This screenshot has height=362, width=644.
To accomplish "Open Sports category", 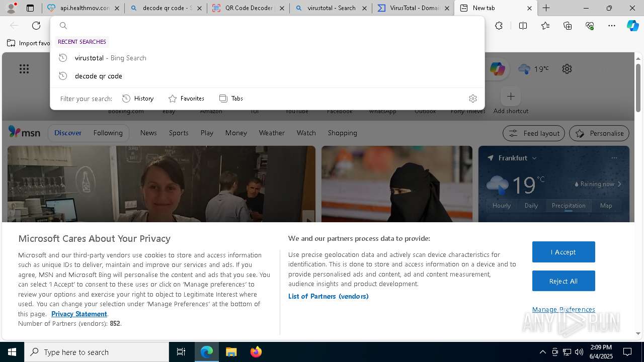I will click(x=179, y=133).
